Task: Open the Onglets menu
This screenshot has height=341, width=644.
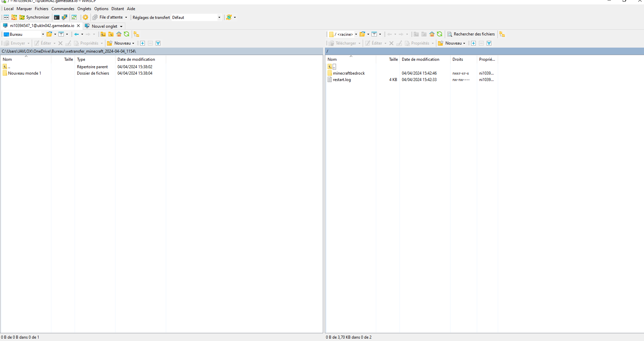Action: point(84,9)
